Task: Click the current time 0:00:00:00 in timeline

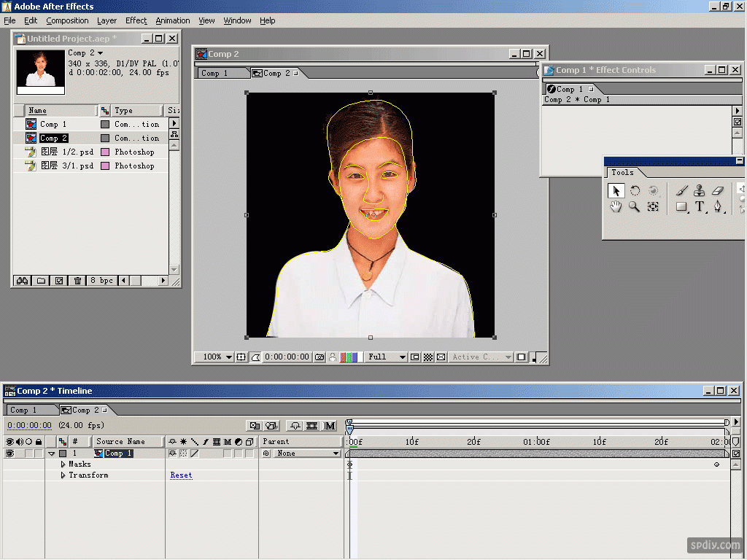Action: tap(29, 426)
